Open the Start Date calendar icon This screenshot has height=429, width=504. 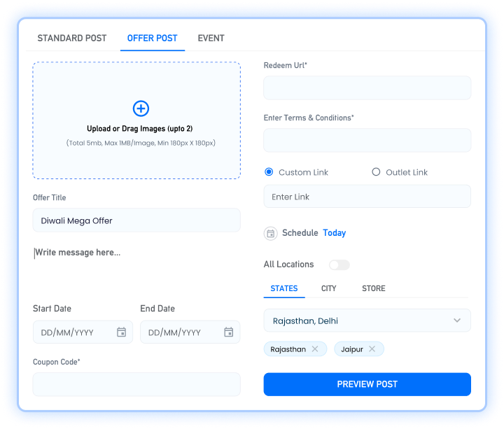pos(121,332)
